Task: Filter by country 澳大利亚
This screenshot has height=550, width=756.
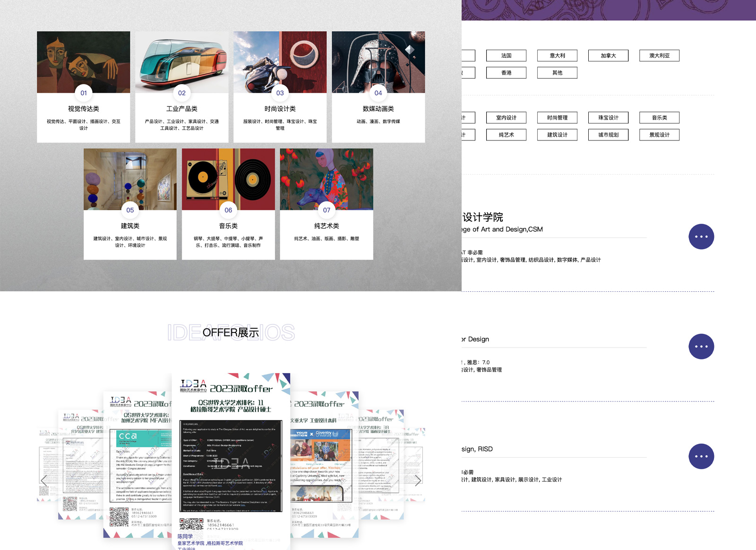Action: pyautogui.click(x=660, y=56)
